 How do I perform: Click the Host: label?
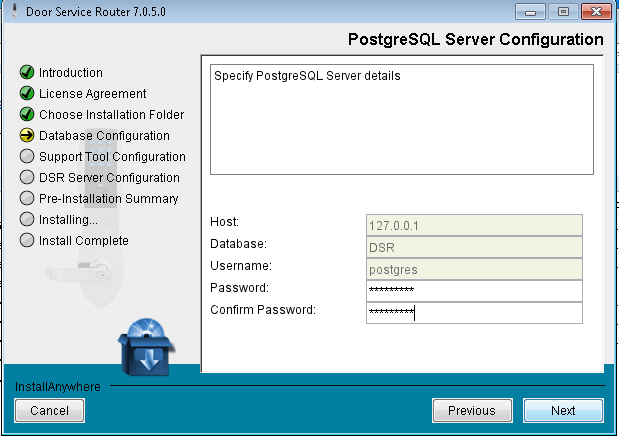[224, 222]
